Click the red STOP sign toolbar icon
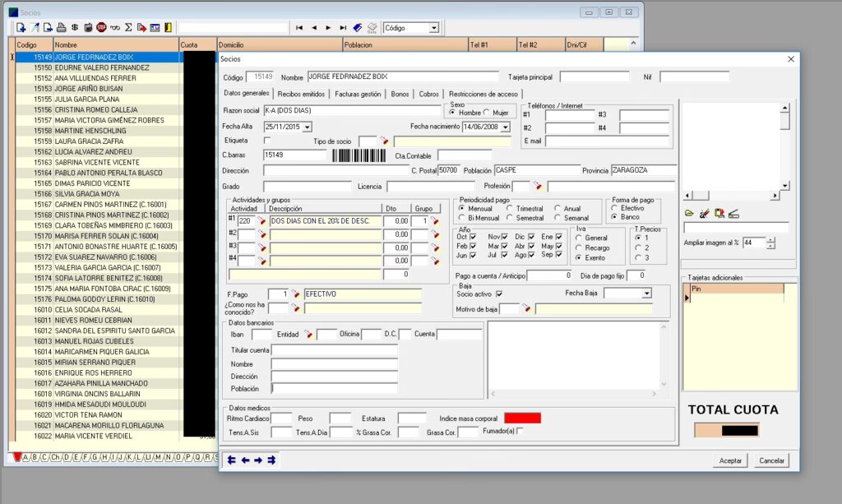Image resolution: width=842 pixels, height=504 pixels. (x=101, y=28)
